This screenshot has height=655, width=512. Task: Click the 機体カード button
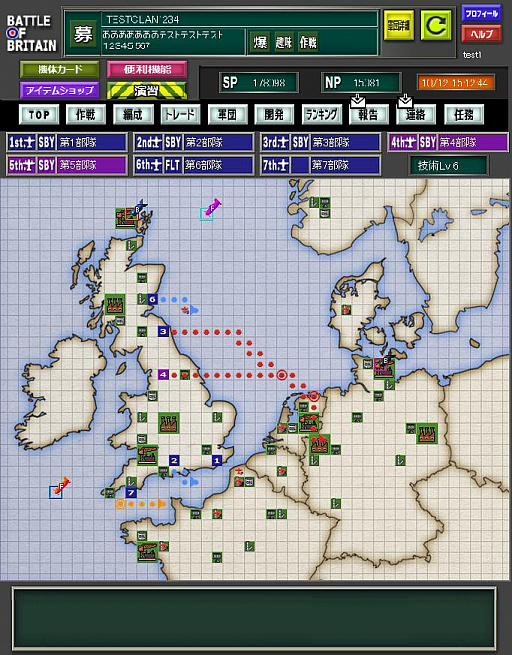60,70
